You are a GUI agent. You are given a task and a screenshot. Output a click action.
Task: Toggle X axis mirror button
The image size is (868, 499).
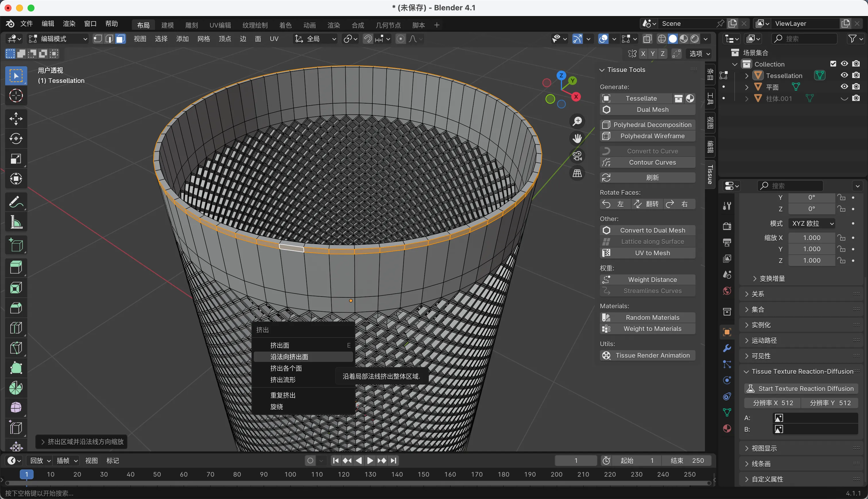(643, 54)
